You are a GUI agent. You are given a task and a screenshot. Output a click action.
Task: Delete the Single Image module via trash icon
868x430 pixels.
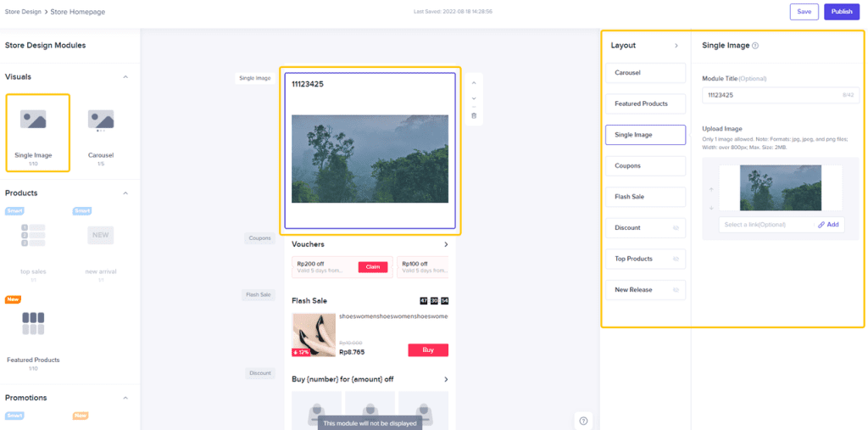(473, 116)
